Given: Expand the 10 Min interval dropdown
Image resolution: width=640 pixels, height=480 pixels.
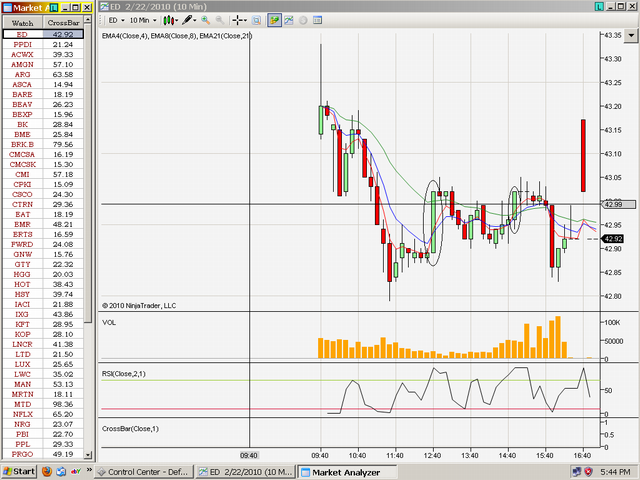Looking at the screenshot, I should (143, 20).
